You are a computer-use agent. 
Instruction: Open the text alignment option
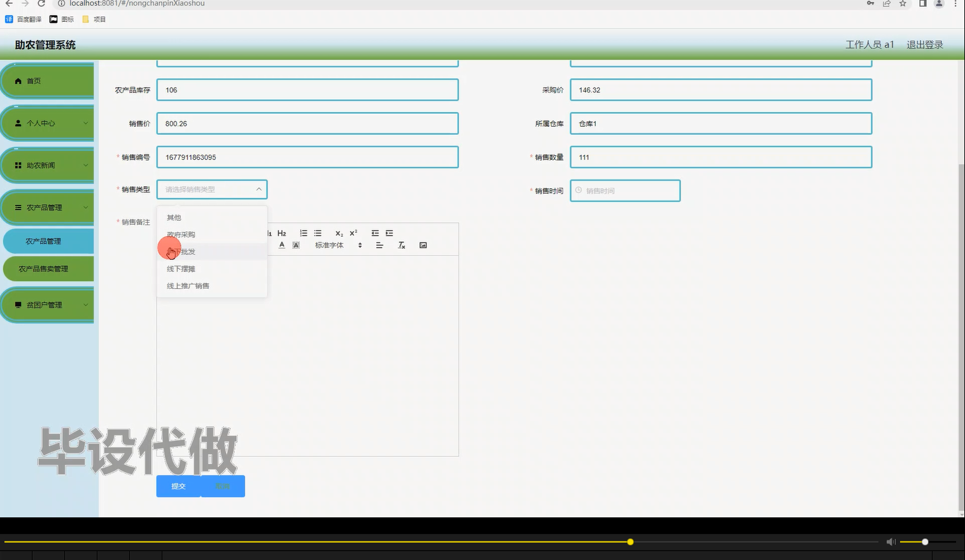(379, 245)
